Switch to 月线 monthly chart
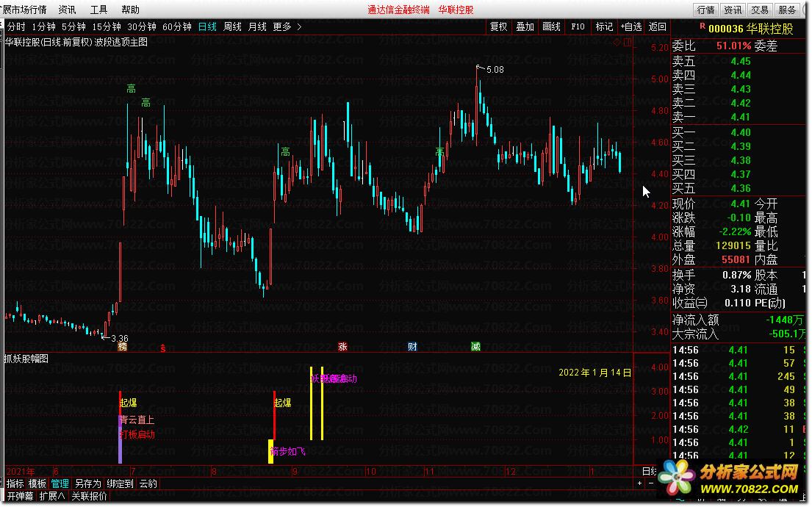 click(x=257, y=26)
